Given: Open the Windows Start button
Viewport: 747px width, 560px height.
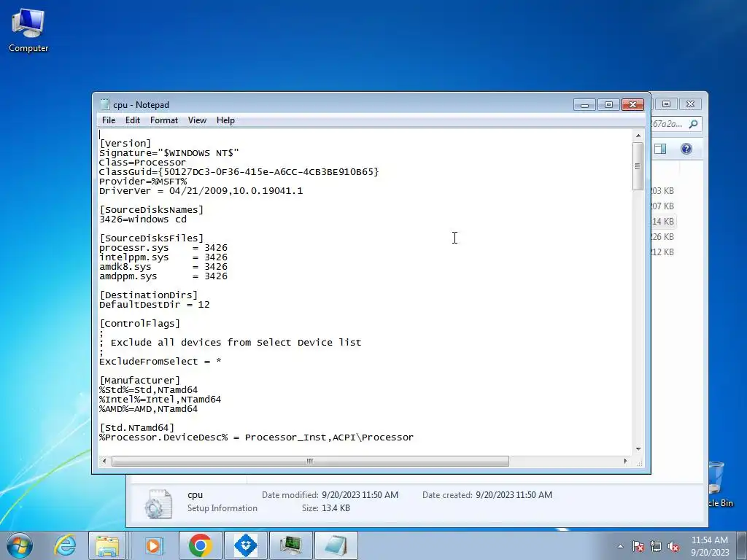Looking at the screenshot, I should coord(20,545).
